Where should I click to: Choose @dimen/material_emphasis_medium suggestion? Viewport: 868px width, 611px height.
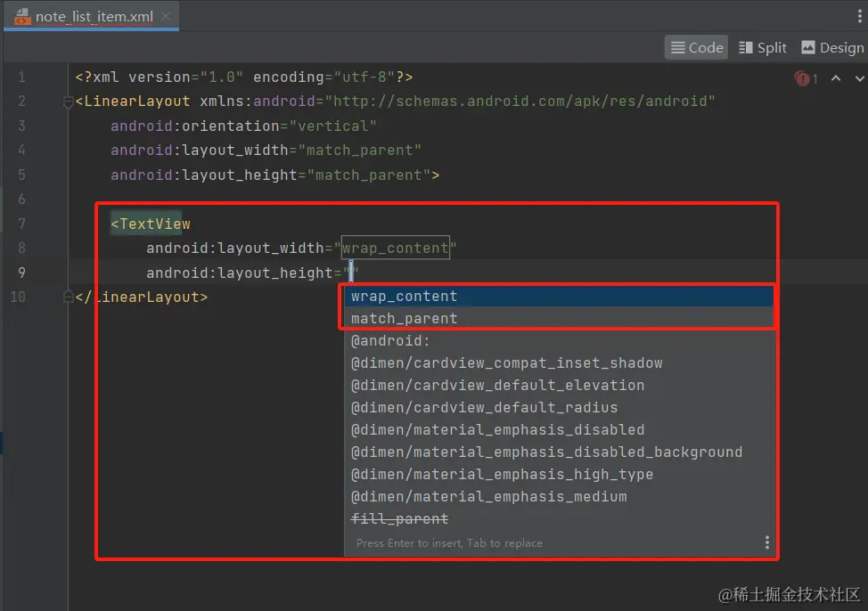coord(559,496)
